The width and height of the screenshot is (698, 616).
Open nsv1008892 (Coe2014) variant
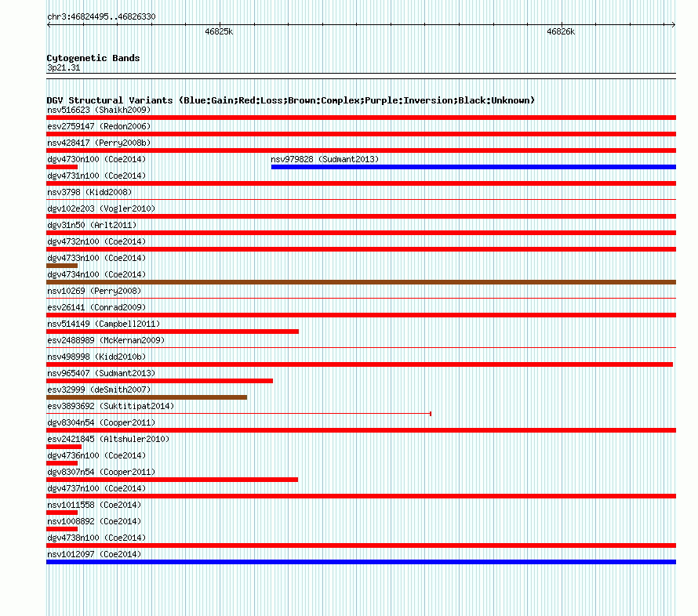click(94, 521)
